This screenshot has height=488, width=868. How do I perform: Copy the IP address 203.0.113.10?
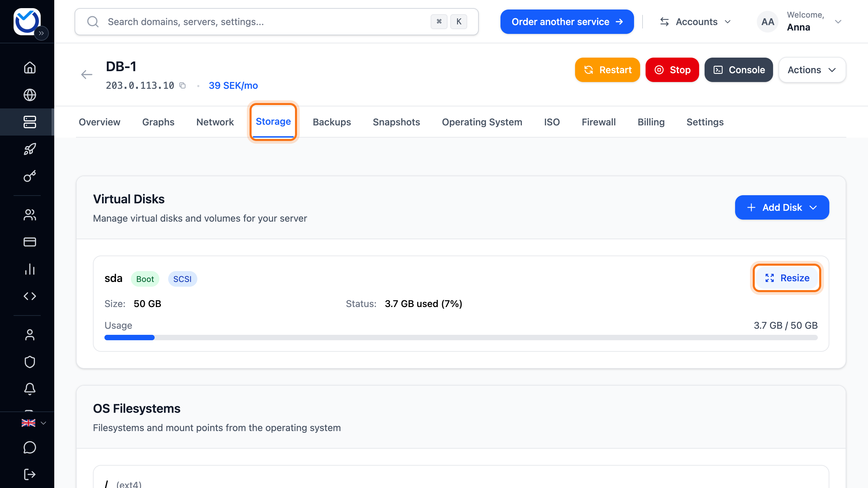[x=182, y=85]
